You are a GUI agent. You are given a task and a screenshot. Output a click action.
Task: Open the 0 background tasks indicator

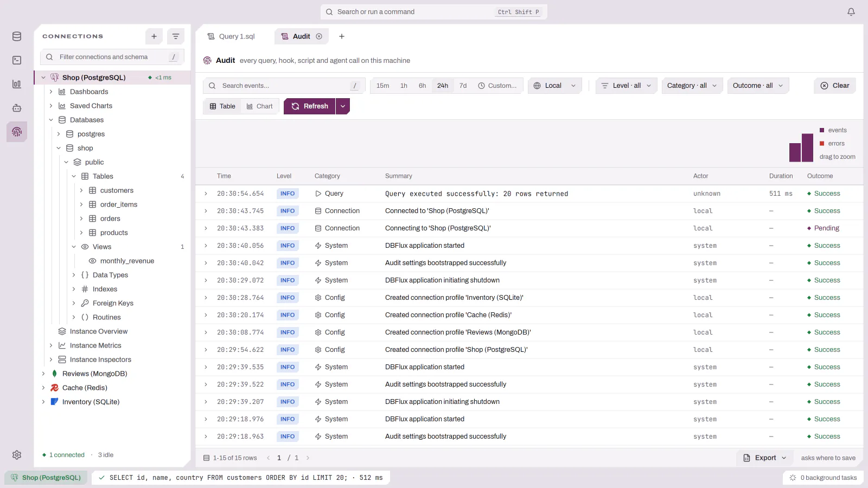point(823,478)
